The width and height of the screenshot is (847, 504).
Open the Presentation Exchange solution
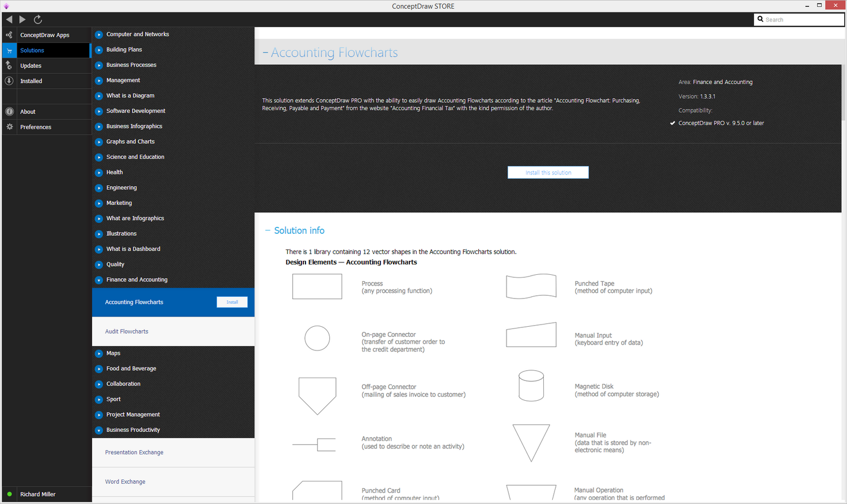(x=173, y=452)
